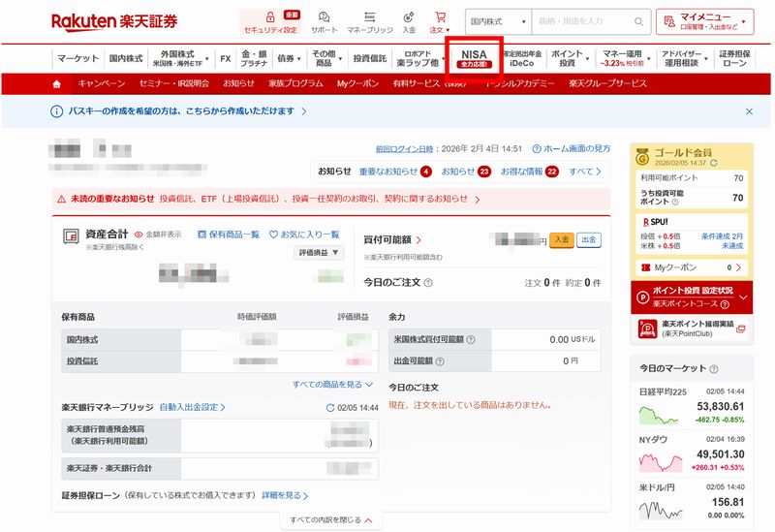Open the FX menu

(226, 58)
